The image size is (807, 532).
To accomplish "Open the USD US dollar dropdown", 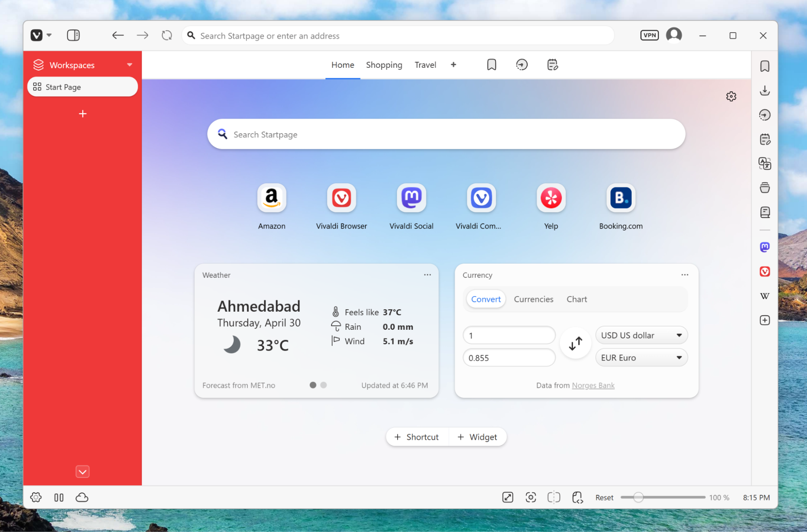I will [641, 335].
